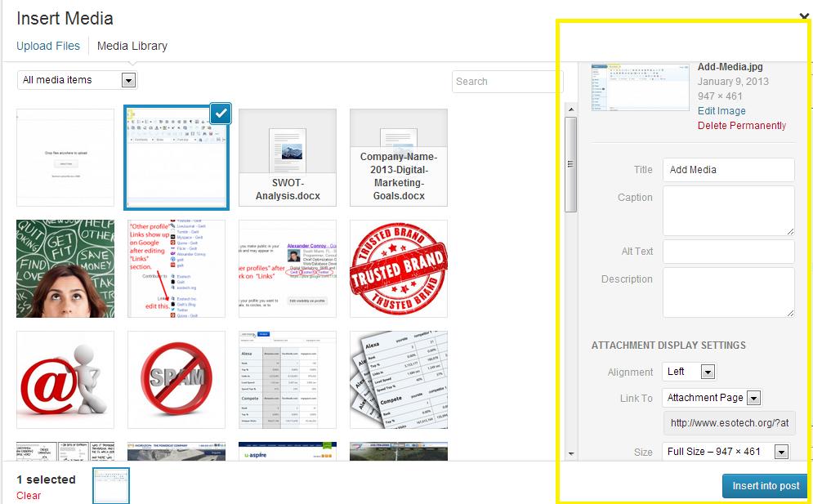Pick the no-SPAM sign image
The height and width of the screenshot is (504, 813).
(176, 380)
